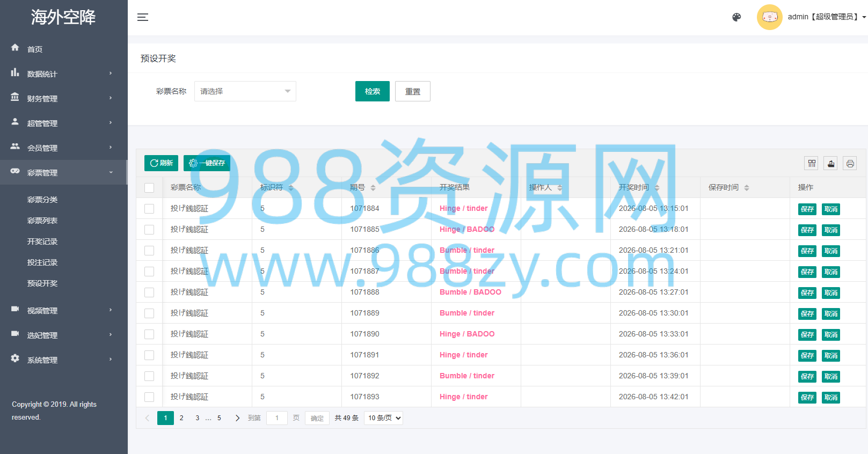Screen dimensions: 868x454
Task: Click the camera icon for 视频管理
Action: click(x=15, y=309)
